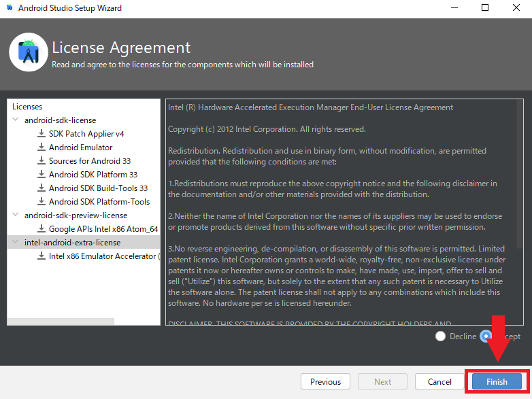Collapse the android-sdk-license tree node
The image size is (532, 399).
click(x=15, y=120)
